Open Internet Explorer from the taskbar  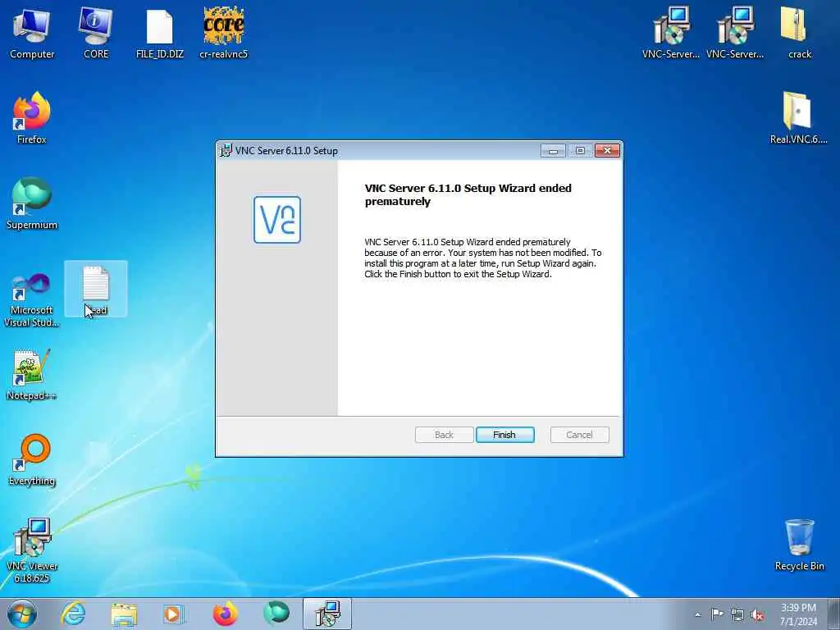click(x=73, y=614)
